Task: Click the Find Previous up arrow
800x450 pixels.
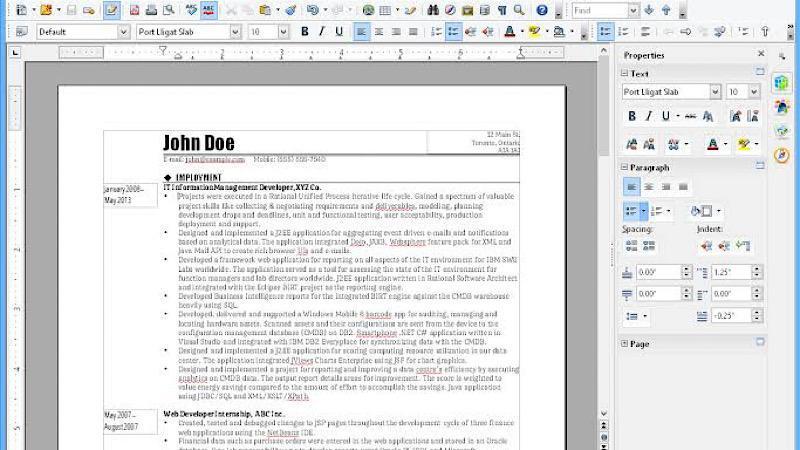Action: click(666, 10)
